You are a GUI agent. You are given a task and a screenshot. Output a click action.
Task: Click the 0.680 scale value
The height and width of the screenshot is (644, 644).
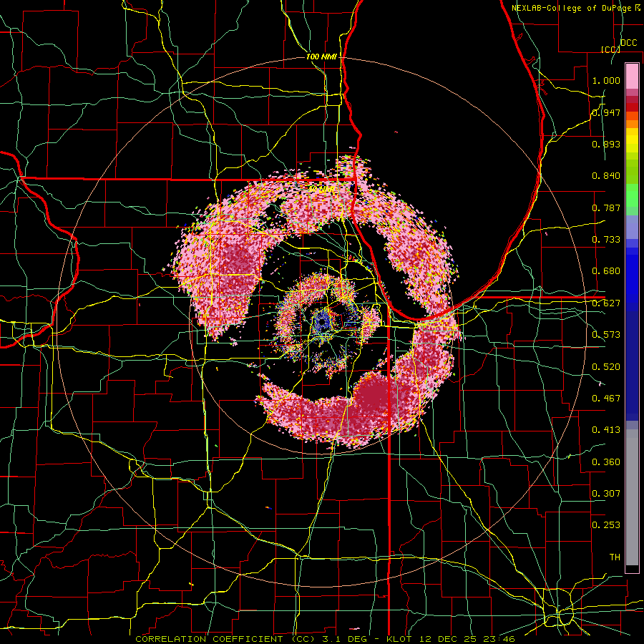[x=606, y=271]
